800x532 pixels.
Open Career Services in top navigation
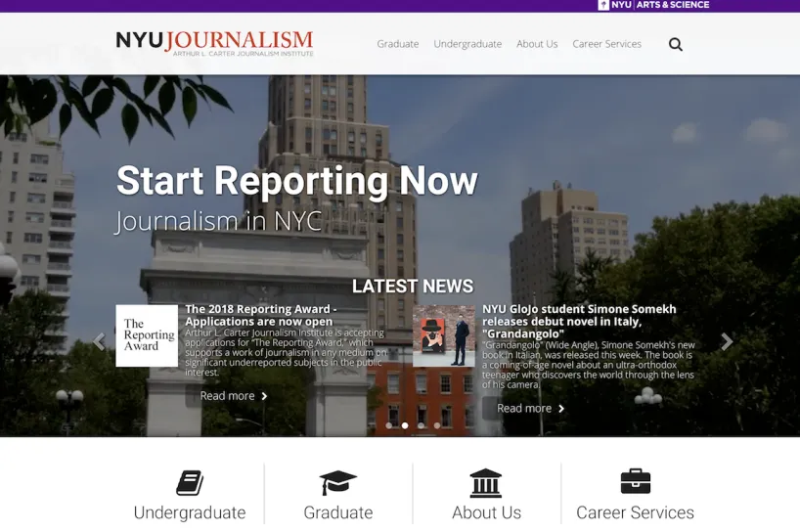[x=606, y=44]
